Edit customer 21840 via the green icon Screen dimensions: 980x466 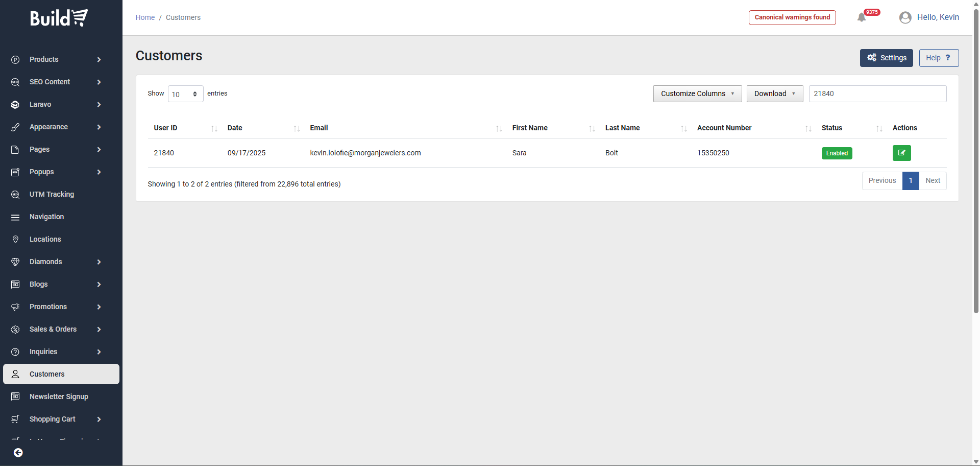coord(902,153)
